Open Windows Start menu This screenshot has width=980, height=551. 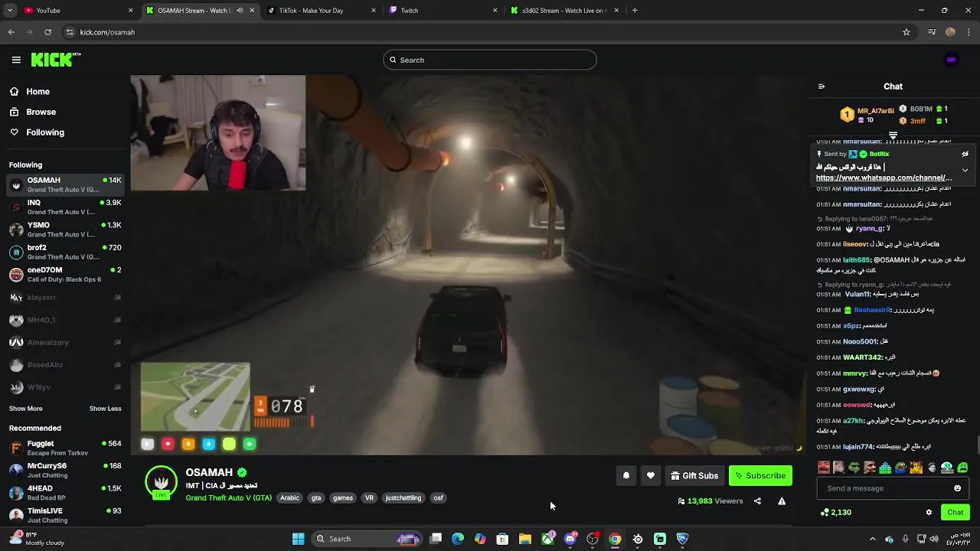click(x=298, y=539)
